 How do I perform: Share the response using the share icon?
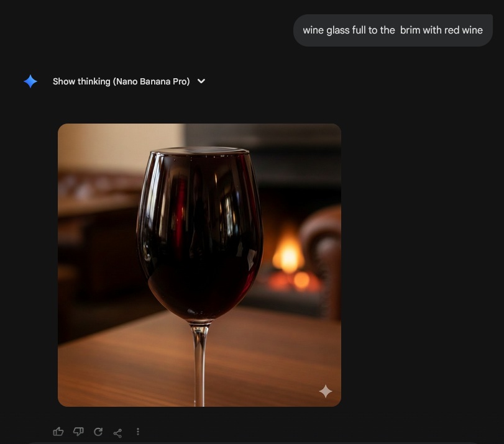(x=117, y=433)
